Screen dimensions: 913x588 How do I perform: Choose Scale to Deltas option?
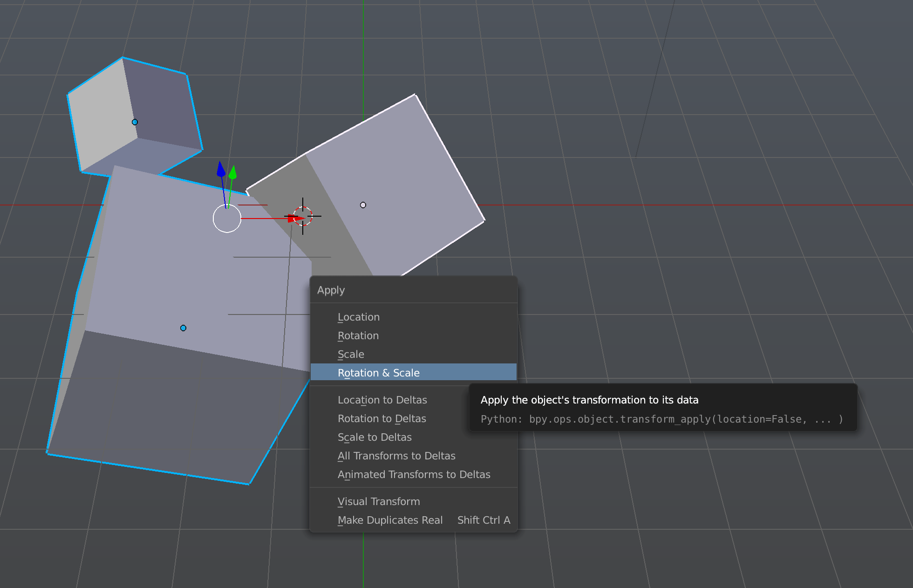click(x=375, y=437)
